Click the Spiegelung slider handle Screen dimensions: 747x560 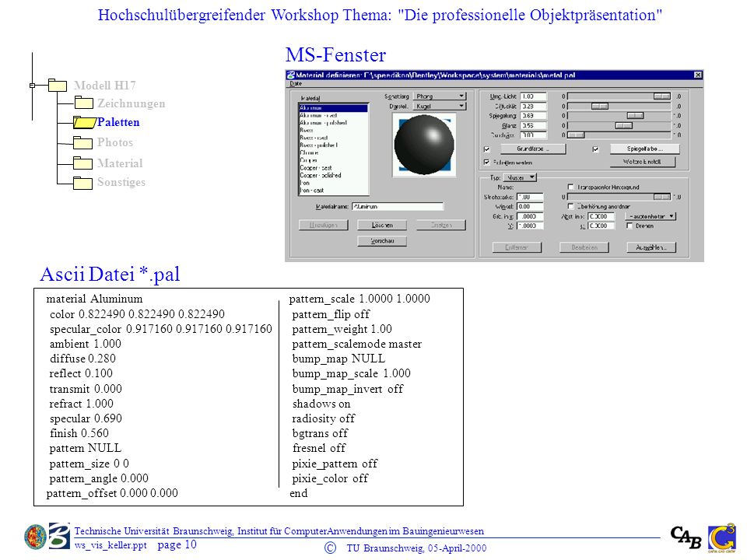(635, 116)
